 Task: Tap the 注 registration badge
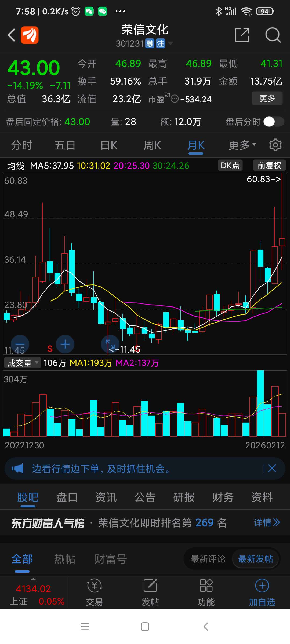(x=160, y=43)
